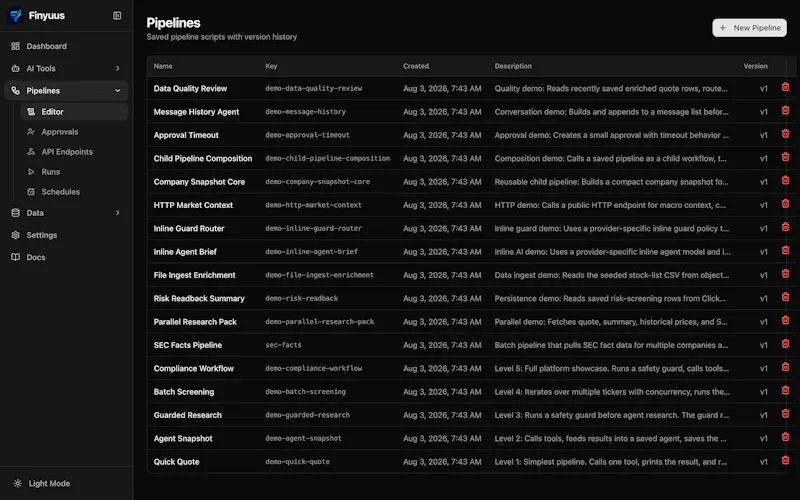The height and width of the screenshot is (500, 800).
Task: Open the Docs page
Action: point(66,257)
